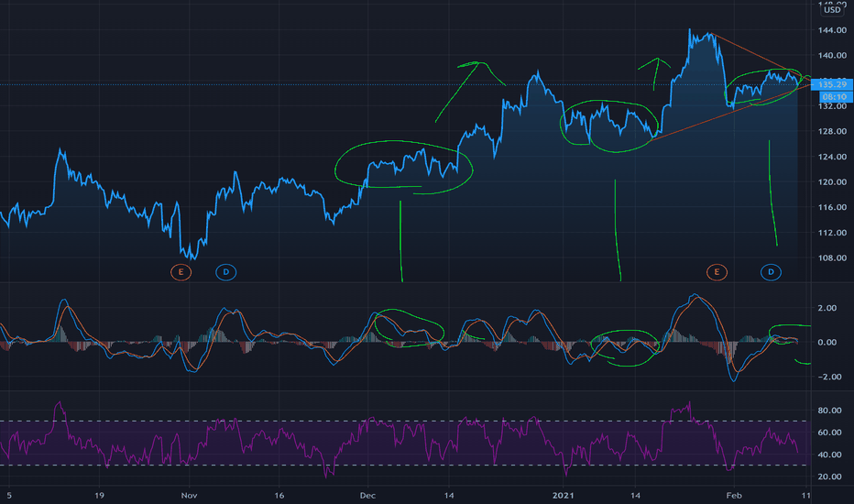
Task: Click the 128.00 price axis label
Action: point(832,131)
